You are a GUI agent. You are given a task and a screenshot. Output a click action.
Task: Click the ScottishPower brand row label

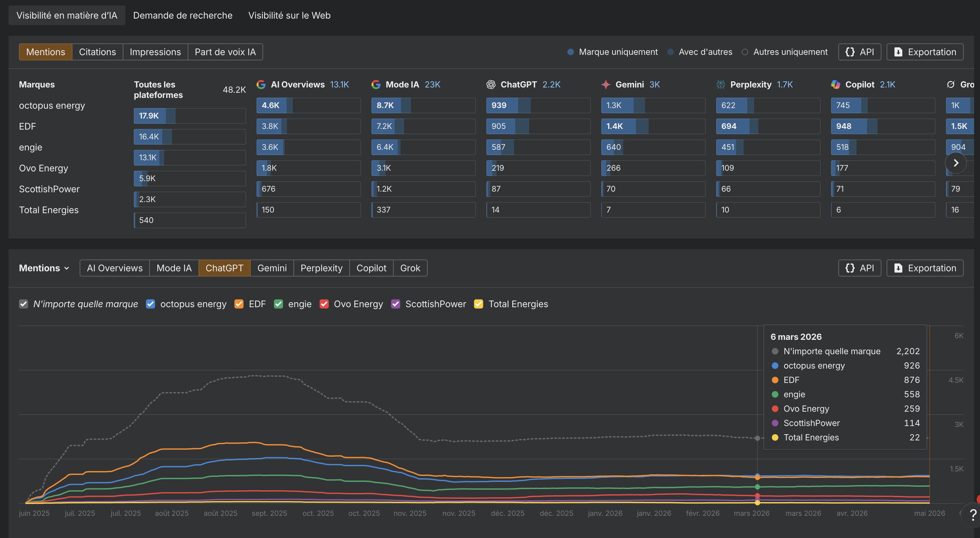coord(49,189)
